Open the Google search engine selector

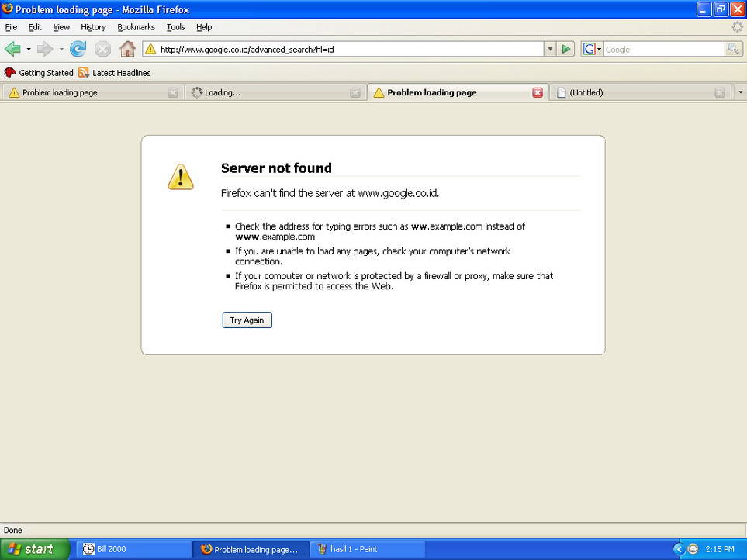point(592,49)
